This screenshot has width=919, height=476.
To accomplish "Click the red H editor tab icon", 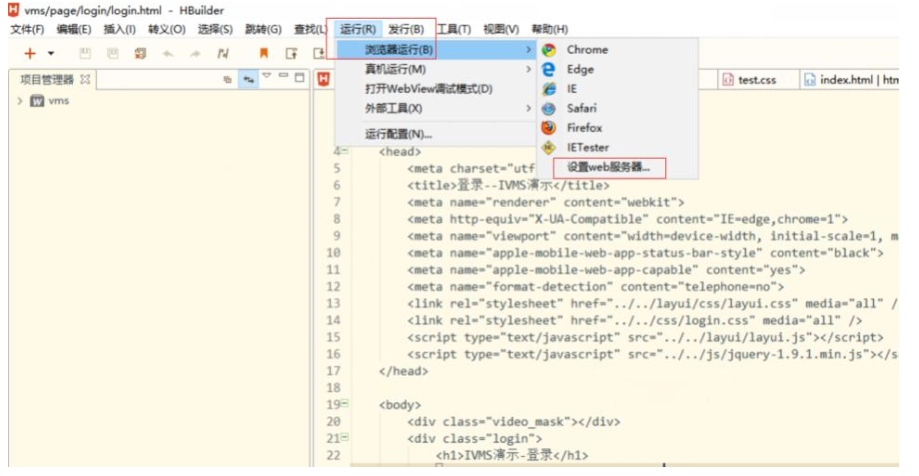I will click(324, 79).
